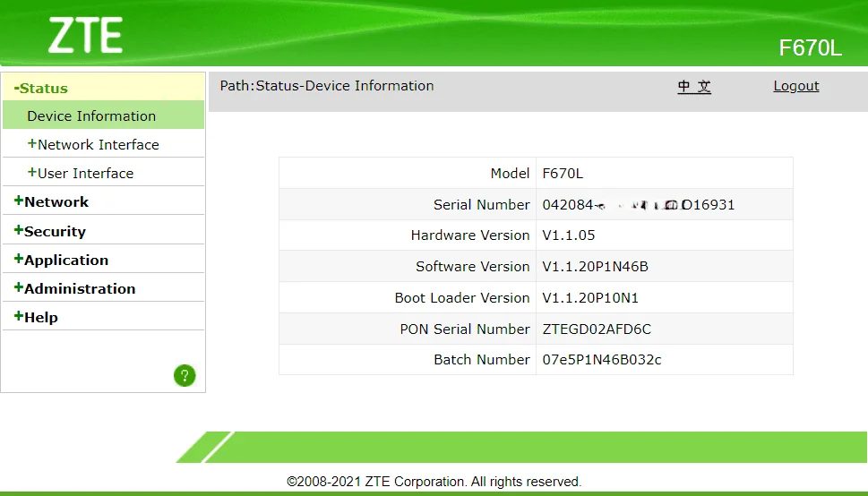
Task: Expand the Help menu section
Action: pyautogui.click(x=36, y=317)
